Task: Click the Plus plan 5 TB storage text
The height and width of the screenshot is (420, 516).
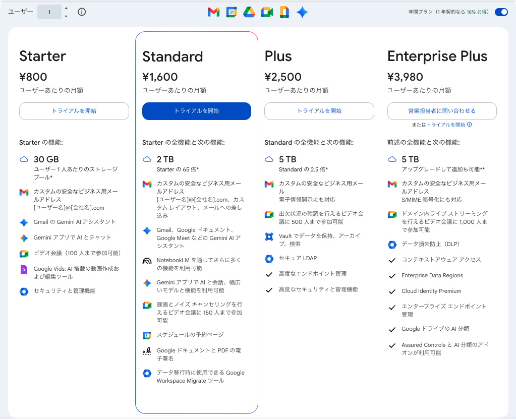Action: pyautogui.click(x=288, y=159)
